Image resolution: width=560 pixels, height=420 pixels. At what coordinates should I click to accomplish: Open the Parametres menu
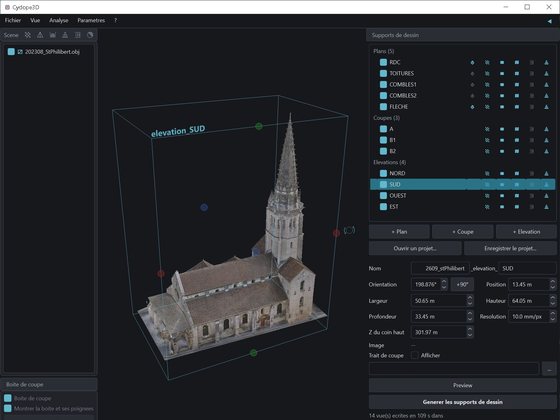91,20
